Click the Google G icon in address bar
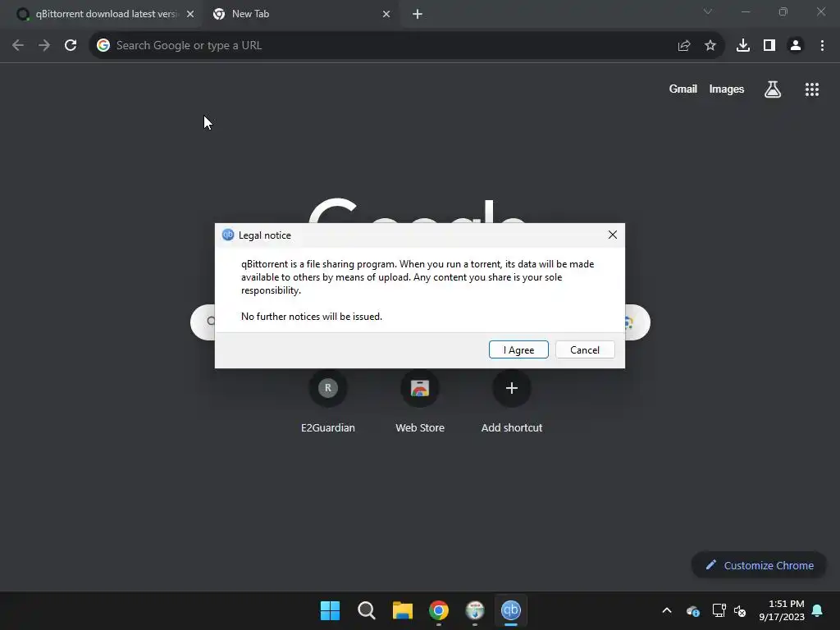 click(103, 46)
